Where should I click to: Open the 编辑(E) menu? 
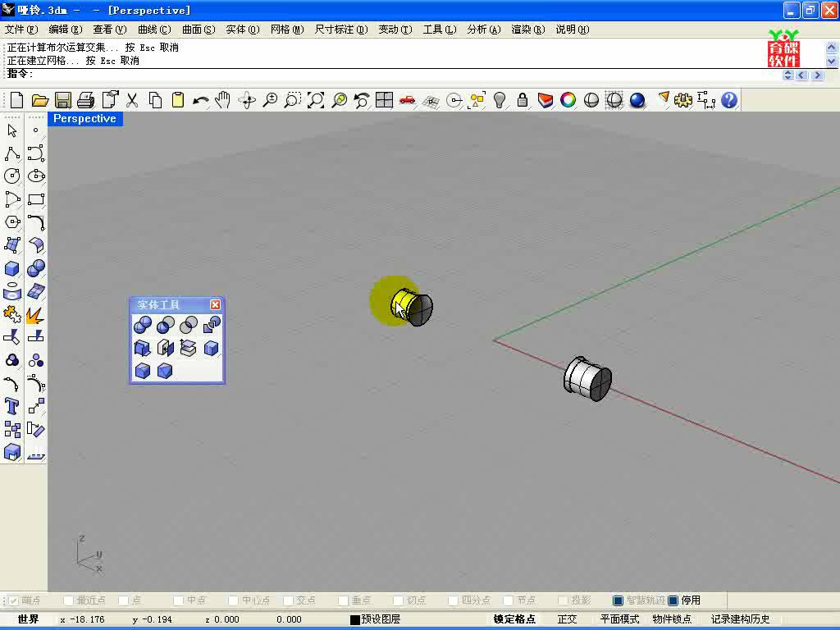coord(66,30)
